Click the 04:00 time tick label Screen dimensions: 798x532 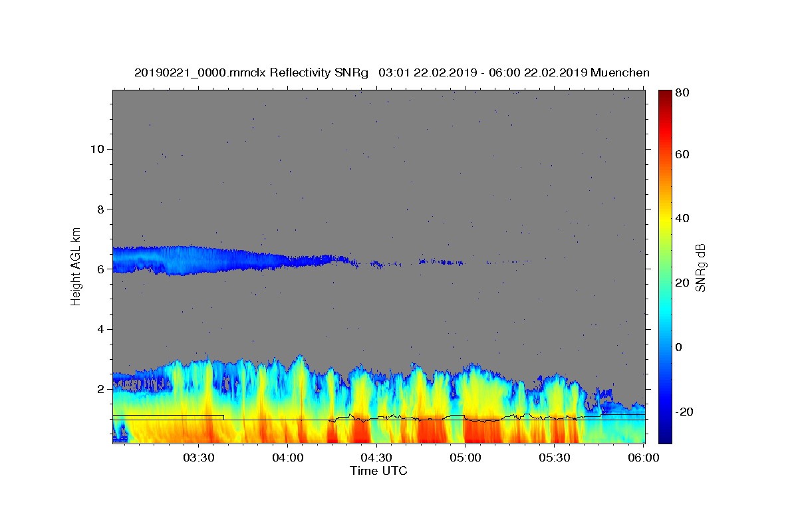click(x=287, y=458)
